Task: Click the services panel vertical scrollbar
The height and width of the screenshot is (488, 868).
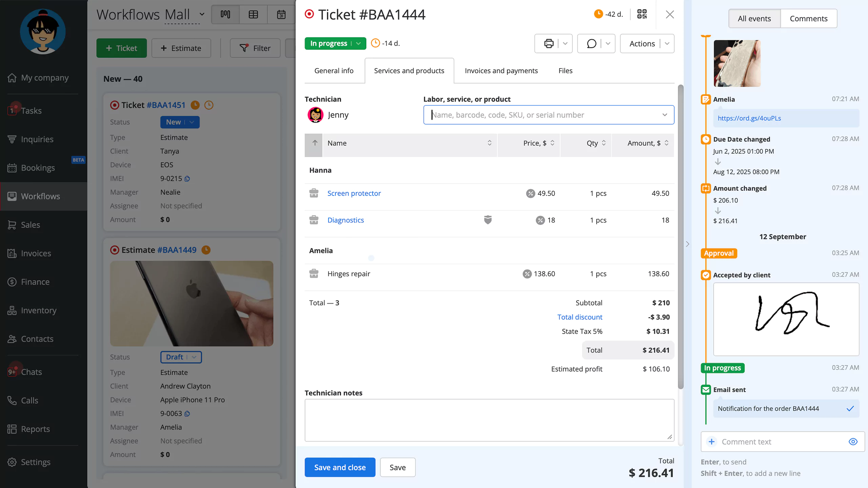Action: click(680, 237)
